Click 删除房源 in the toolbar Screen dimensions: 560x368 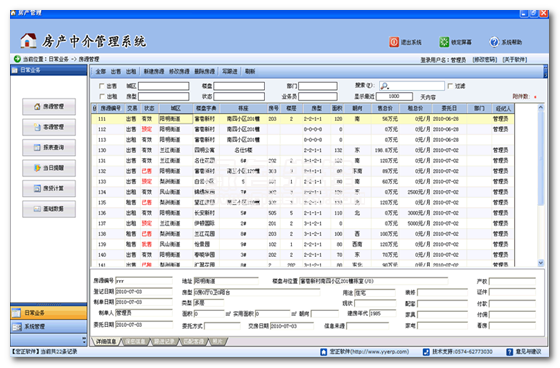pos(205,71)
